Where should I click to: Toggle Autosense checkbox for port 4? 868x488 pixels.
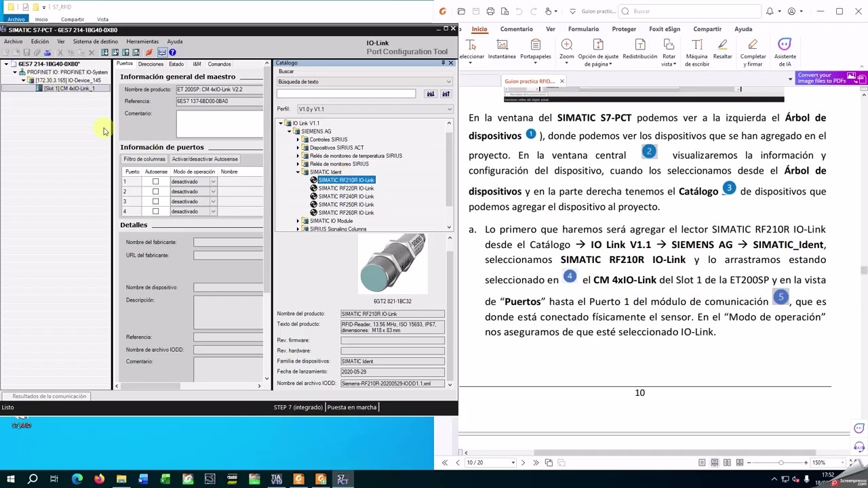[155, 211]
